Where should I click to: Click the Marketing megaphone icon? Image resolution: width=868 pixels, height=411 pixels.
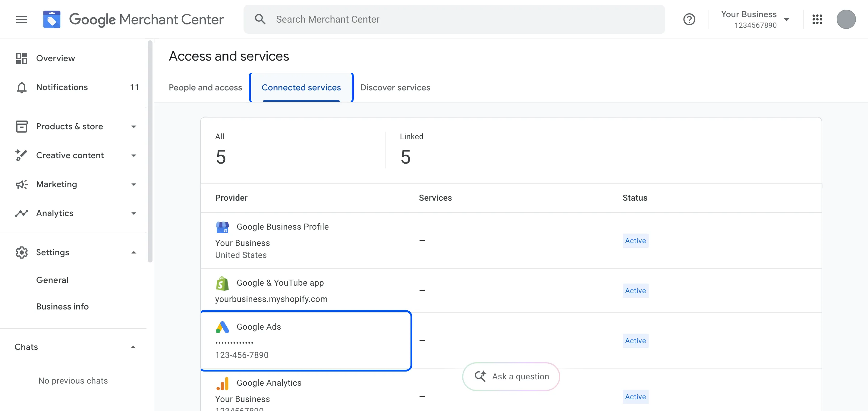tap(22, 184)
